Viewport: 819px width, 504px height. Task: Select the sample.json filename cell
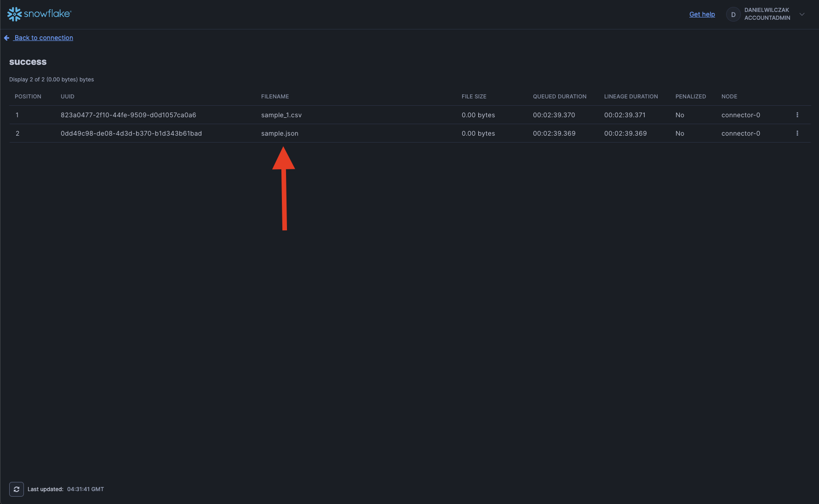[280, 133]
